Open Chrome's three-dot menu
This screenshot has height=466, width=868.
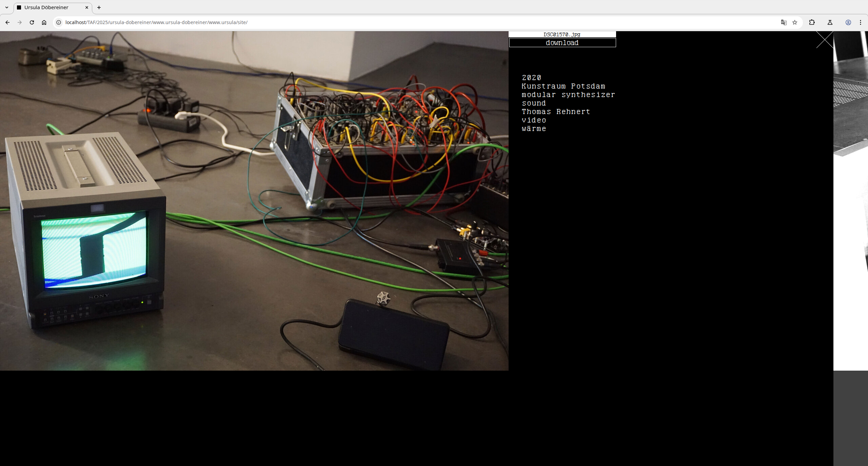click(x=861, y=22)
